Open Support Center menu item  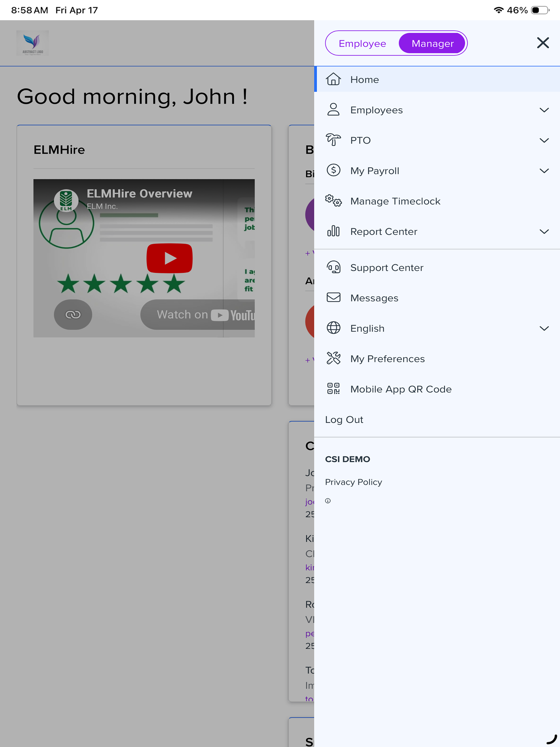437,268
